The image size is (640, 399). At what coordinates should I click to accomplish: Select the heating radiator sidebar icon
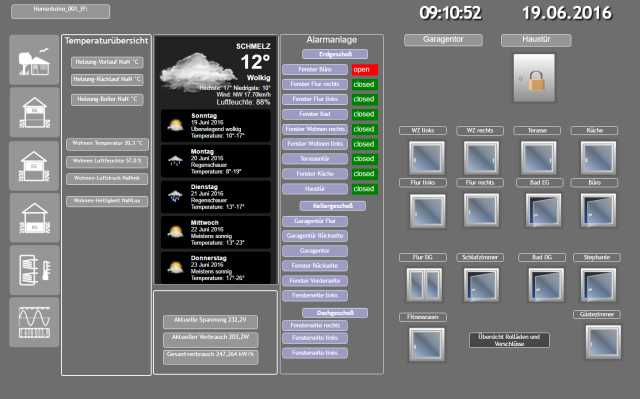34,270
